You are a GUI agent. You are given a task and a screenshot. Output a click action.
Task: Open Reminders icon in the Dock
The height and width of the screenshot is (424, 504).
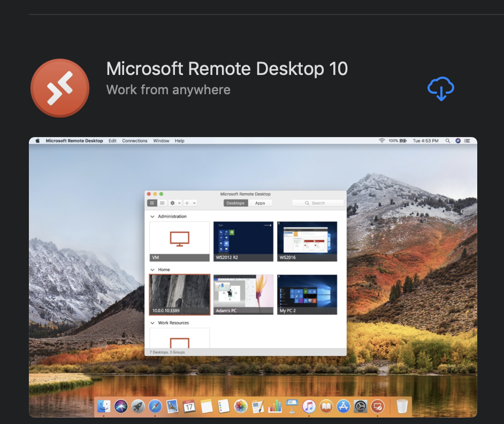pyautogui.click(x=224, y=406)
